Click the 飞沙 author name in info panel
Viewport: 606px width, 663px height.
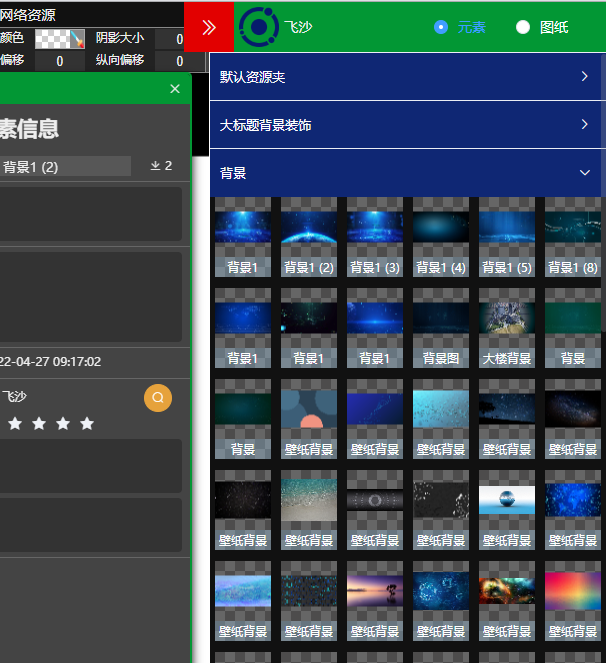pos(14,396)
